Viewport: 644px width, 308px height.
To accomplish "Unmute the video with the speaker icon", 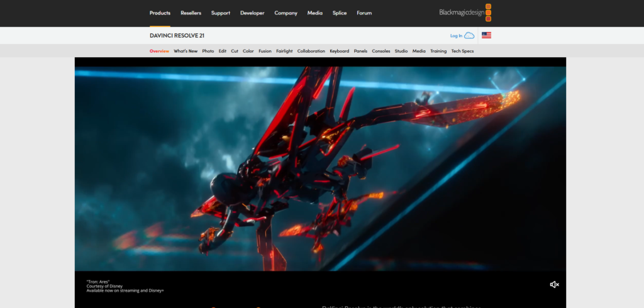I will point(555,285).
